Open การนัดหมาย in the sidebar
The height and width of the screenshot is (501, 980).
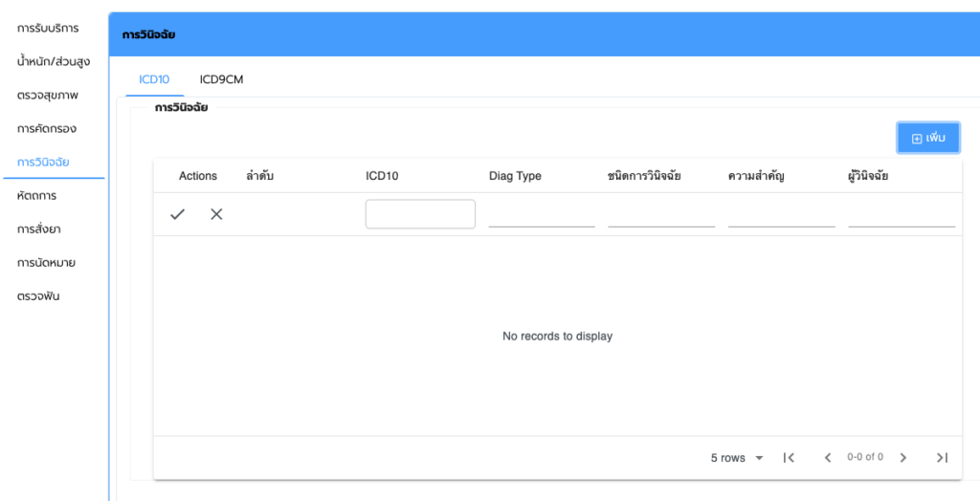point(46,262)
